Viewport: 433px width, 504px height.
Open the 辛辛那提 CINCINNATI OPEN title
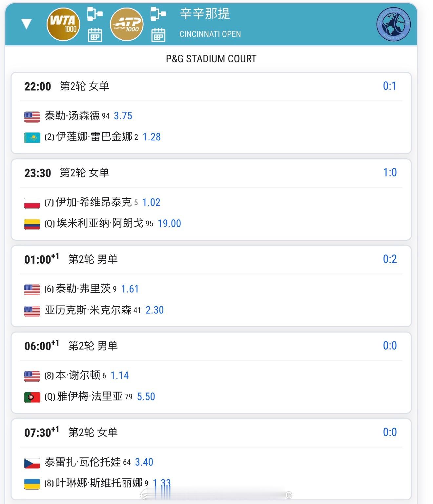tap(210, 23)
